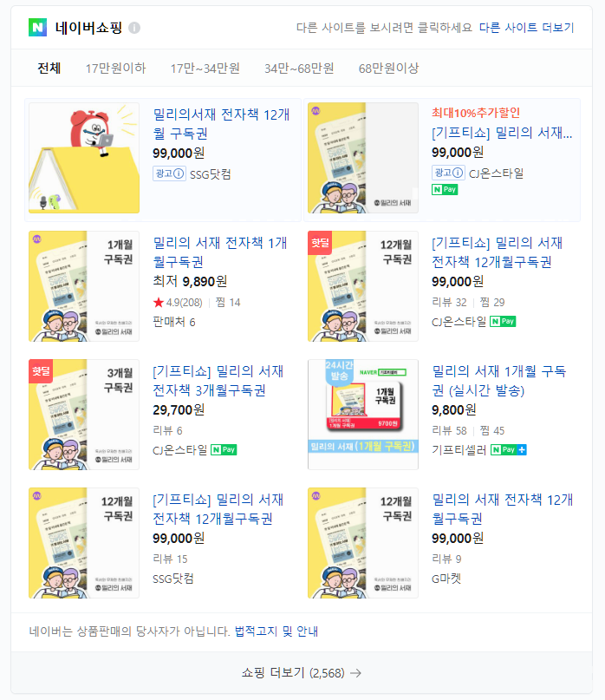The width and height of the screenshot is (605, 700).
Task: Click the N Pay plus badge next to 기프티셀러
Action: pos(508,449)
